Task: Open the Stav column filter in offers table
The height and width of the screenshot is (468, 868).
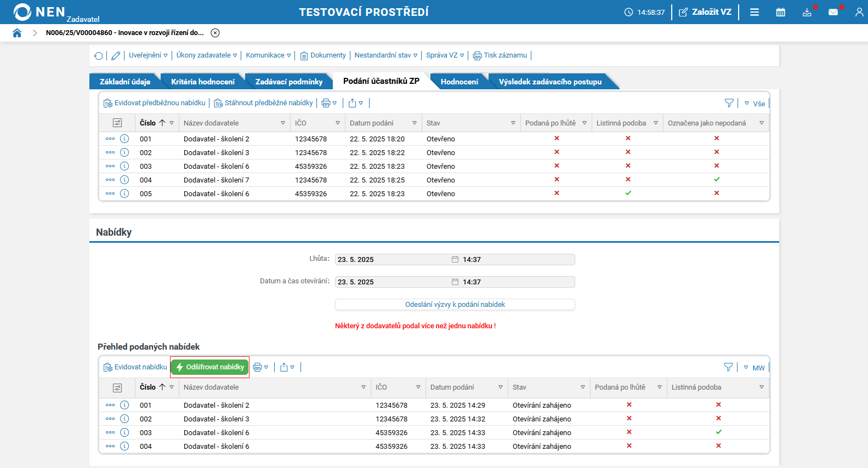Action: tap(582, 387)
